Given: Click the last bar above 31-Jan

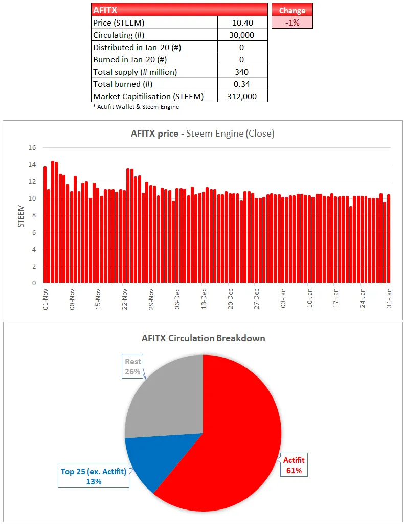Looking at the screenshot, I should [389, 239].
